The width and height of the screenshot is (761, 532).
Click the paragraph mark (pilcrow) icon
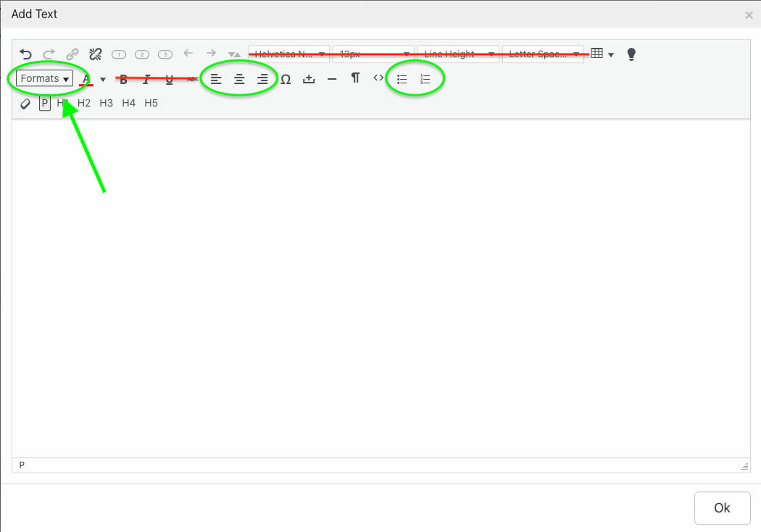355,78
